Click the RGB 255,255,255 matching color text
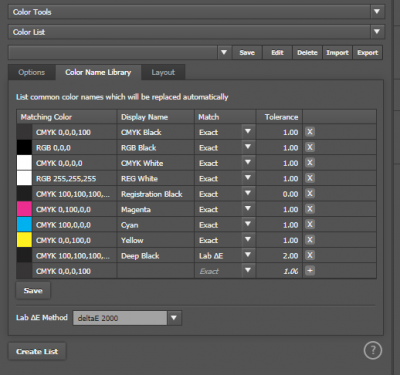400x375 pixels. click(66, 179)
